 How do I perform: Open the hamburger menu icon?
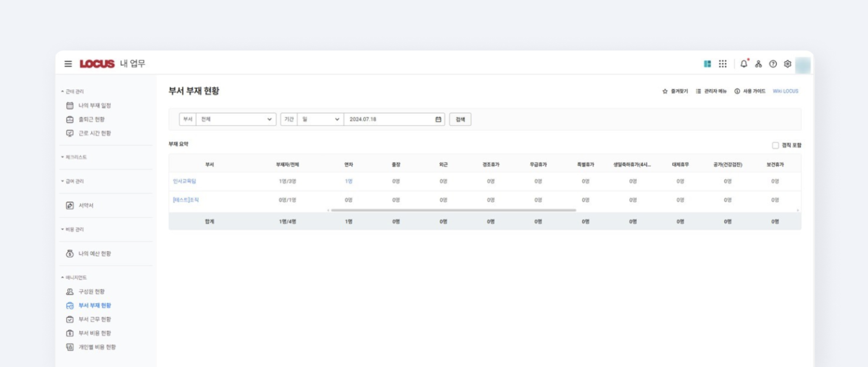(x=68, y=64)
